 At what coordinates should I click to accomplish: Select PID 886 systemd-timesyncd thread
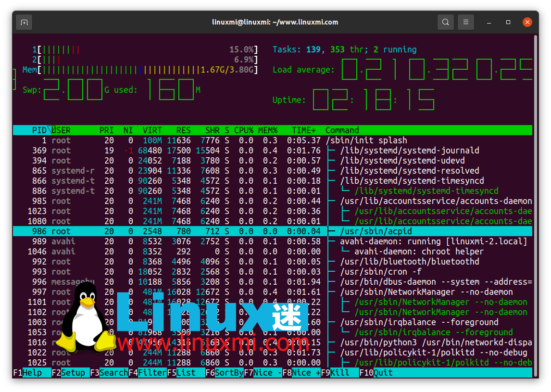[273, 191]
